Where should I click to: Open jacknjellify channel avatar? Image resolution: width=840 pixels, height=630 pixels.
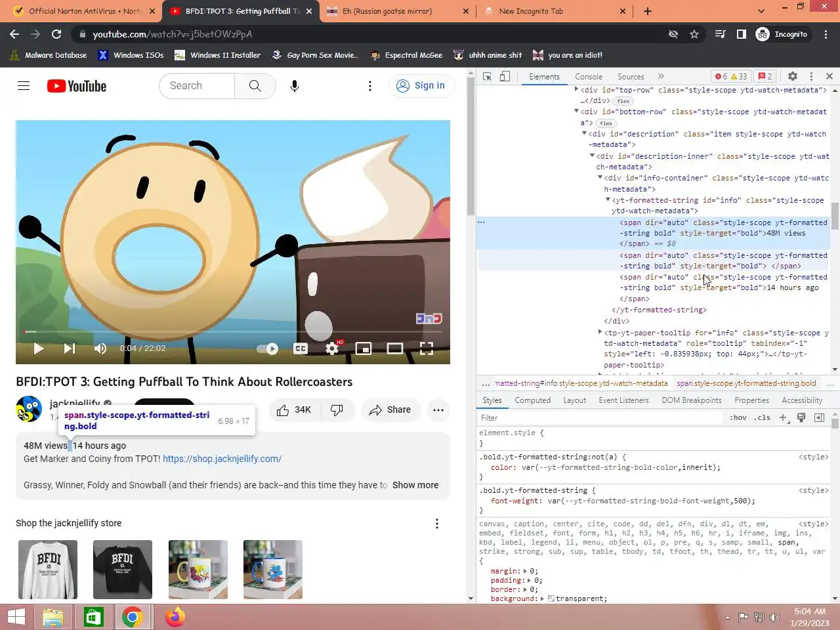(29, 409)
